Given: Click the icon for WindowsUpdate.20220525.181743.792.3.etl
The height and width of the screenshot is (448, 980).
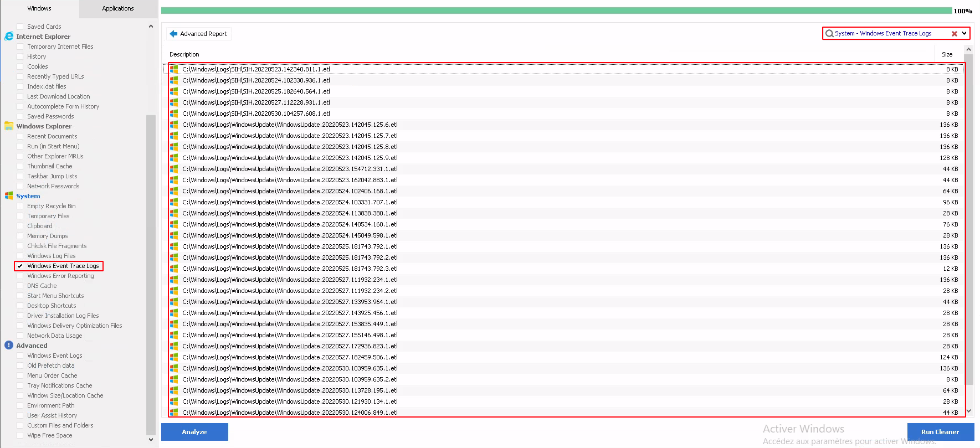Looking at the screenshot, I should tap(174, 269).
